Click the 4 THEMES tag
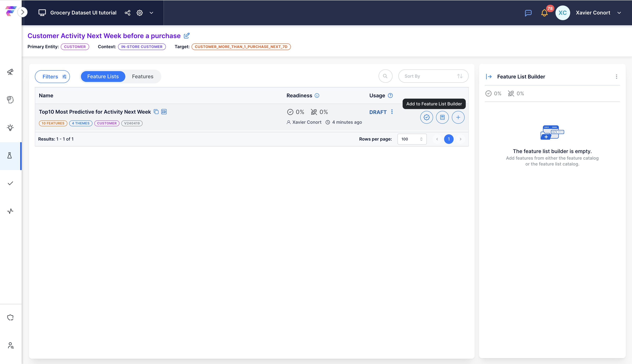 [x=81, y=123]
